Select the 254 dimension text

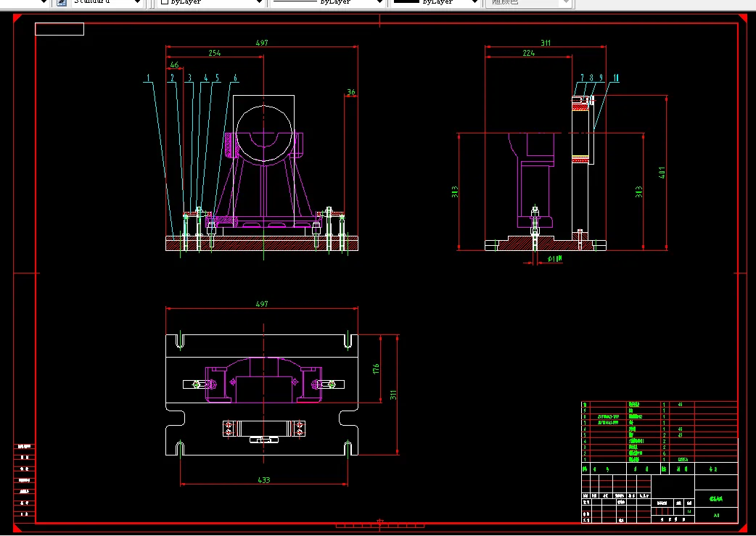coord(215,53)
